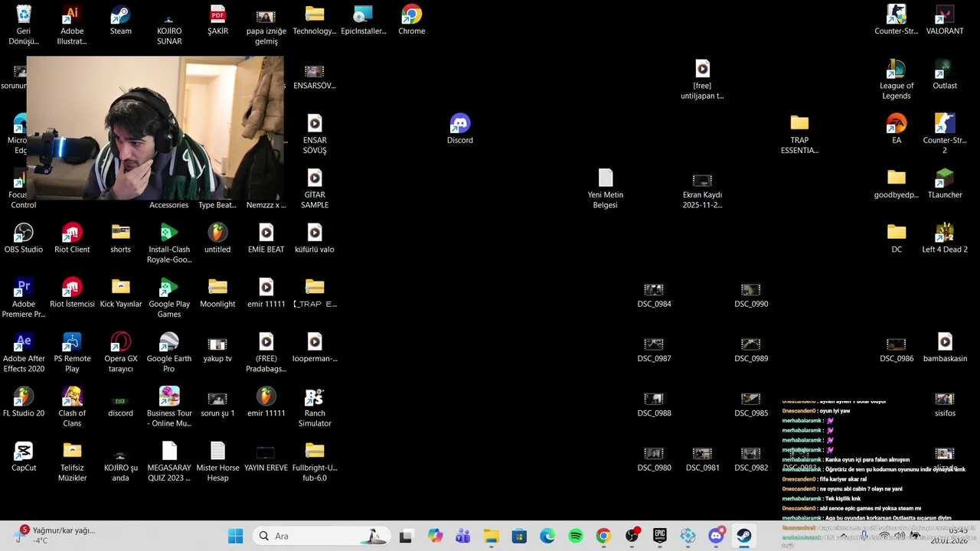Viewport: 980px width, 551px height.
Task: Select the GİTAR SAMPLE audio file
Action: click(x=315, y=189)
